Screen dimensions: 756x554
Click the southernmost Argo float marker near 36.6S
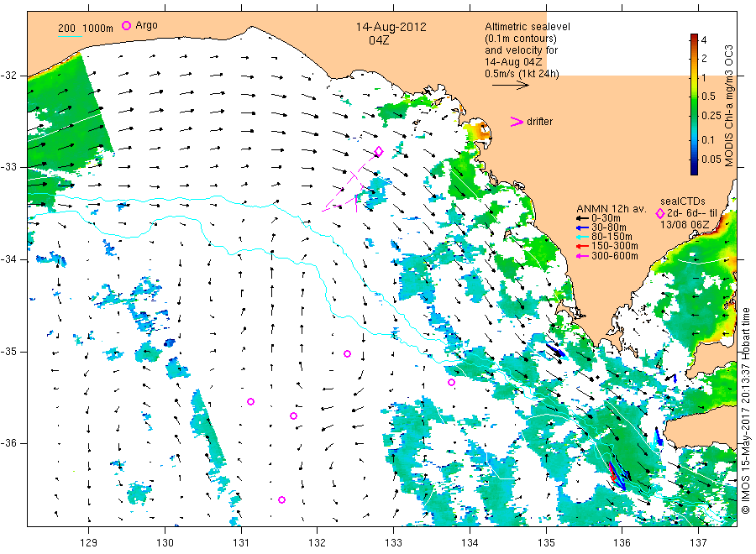pyautogui.click(x=282, y=499)
